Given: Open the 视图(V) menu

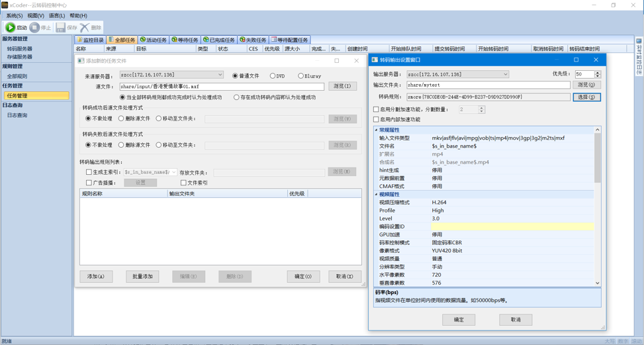Looking at the screenshot, I should coord(36,16).
